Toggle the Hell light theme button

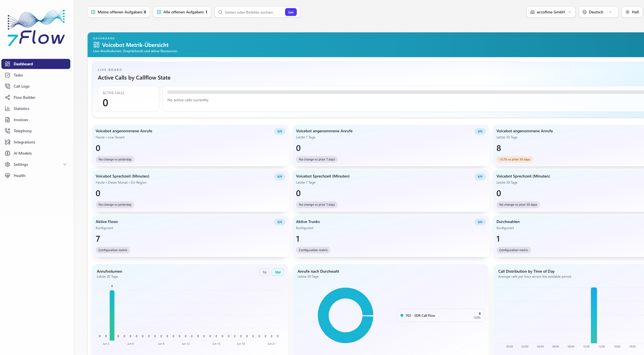[633, 12]
